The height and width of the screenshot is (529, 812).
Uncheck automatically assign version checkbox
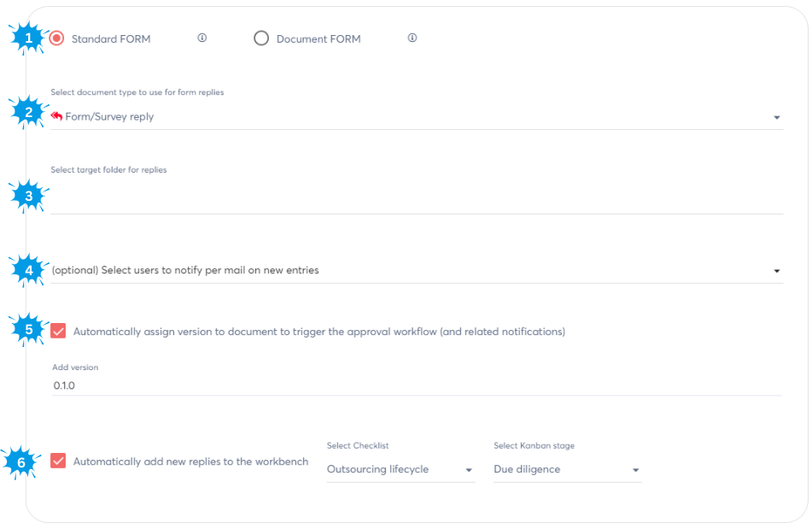[58, 332]
